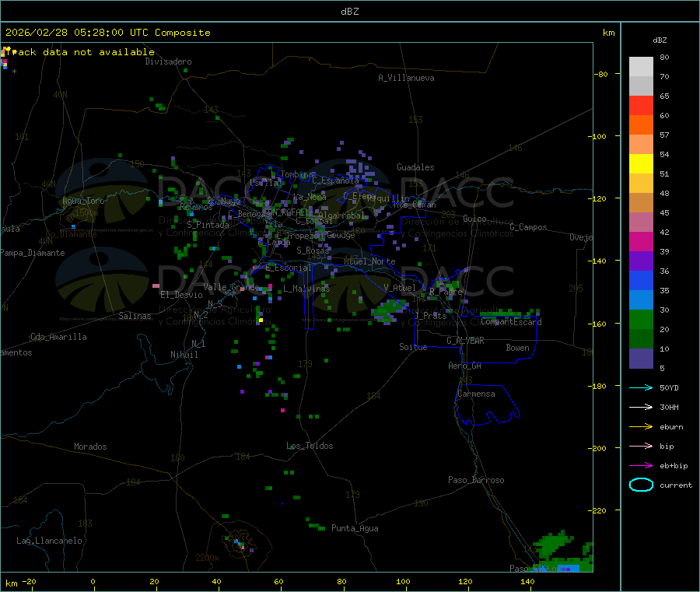The image size is (700, 592).
Task: Click the Guadales map label
Action: tap(415, 167)
